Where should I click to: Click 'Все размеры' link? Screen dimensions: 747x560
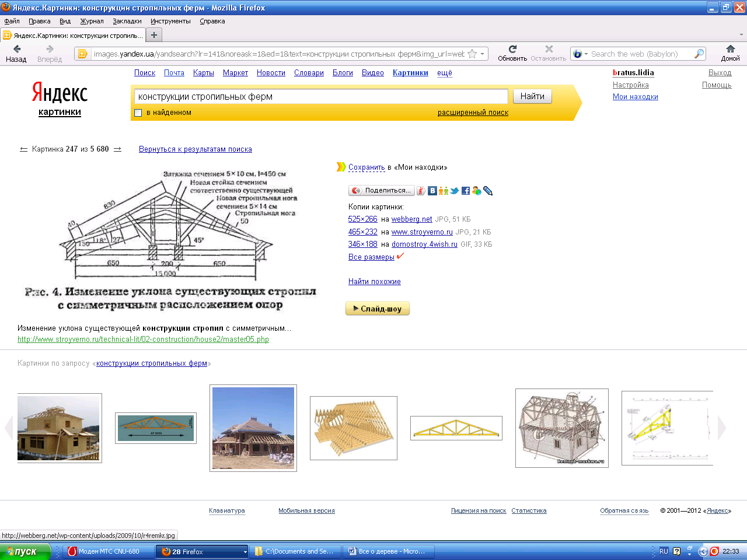371,257
